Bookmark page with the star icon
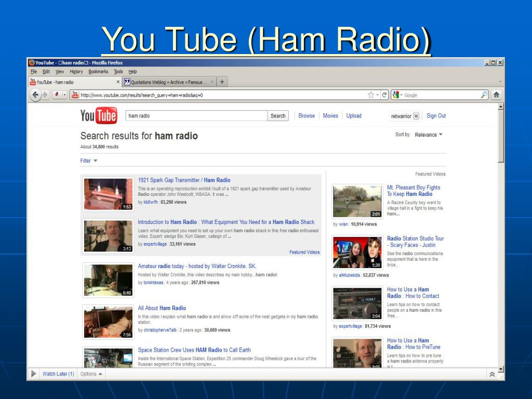Viewport: 532px width, 399px height. [x=371, y=95]
